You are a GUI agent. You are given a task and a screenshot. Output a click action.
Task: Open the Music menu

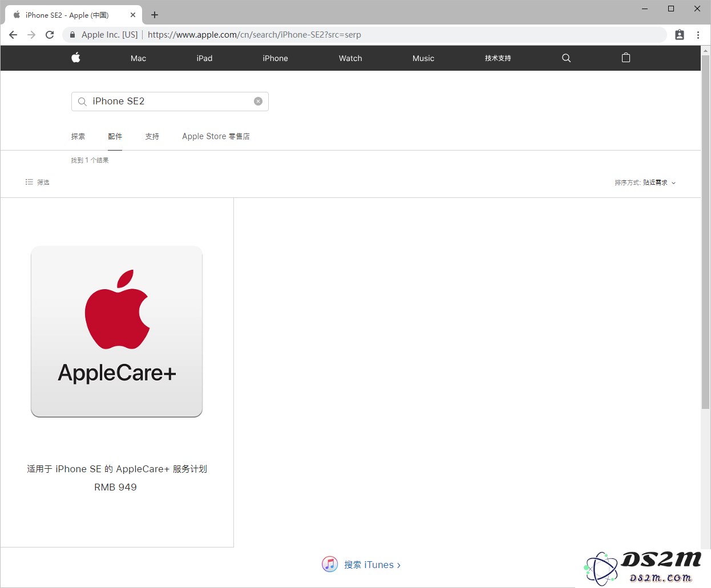click(x=423, y=58)
